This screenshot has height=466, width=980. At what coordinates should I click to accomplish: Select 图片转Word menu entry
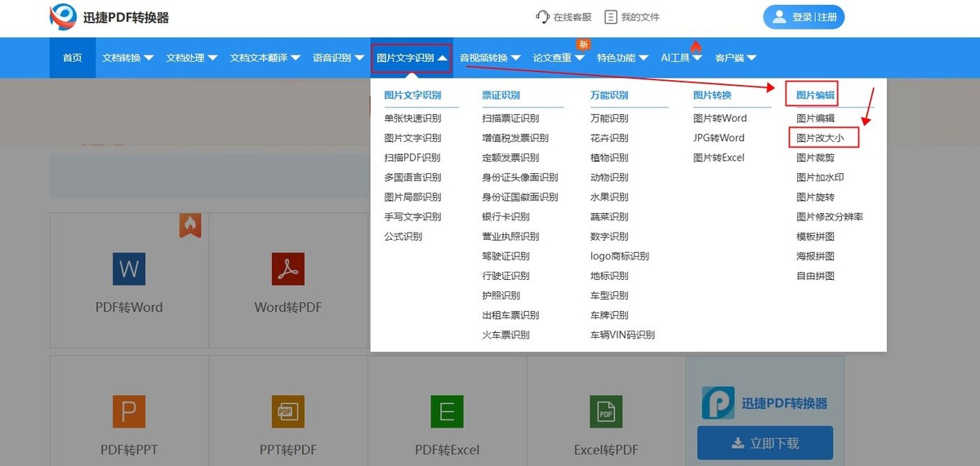[719, 118]
